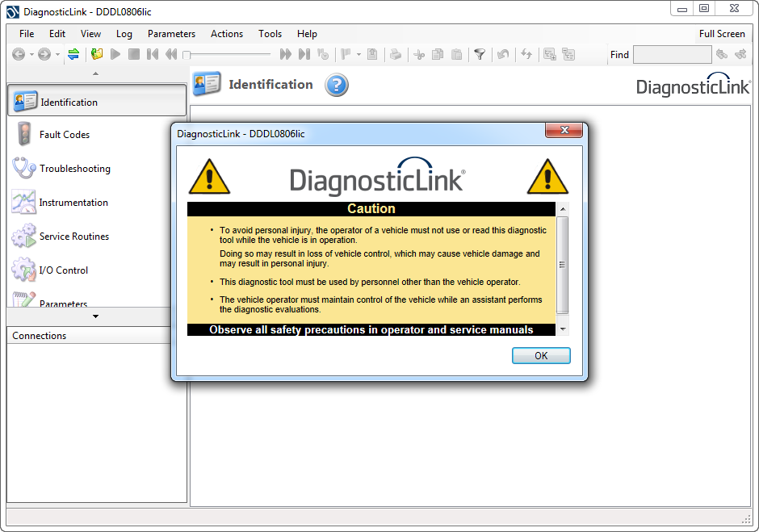Select I/O Control in the sidebar
The height and width of the screenshot is (532, 759).
63,270
